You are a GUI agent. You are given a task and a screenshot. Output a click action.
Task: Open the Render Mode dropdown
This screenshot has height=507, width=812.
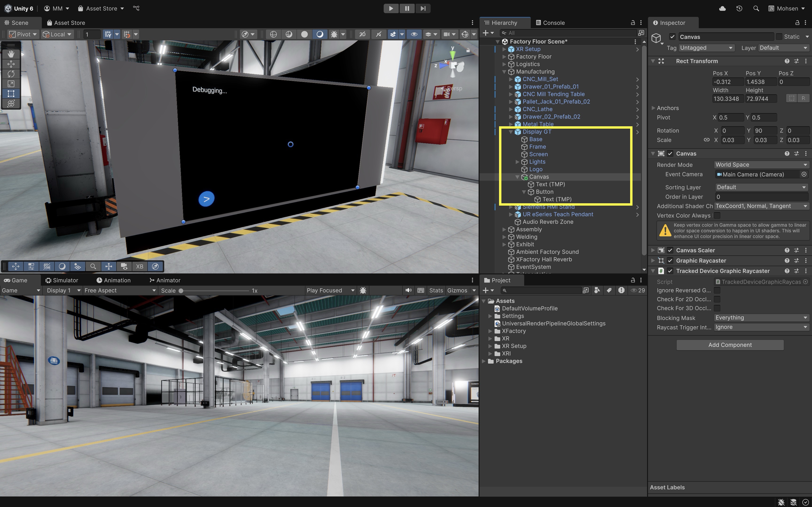[x=761, y=165]
